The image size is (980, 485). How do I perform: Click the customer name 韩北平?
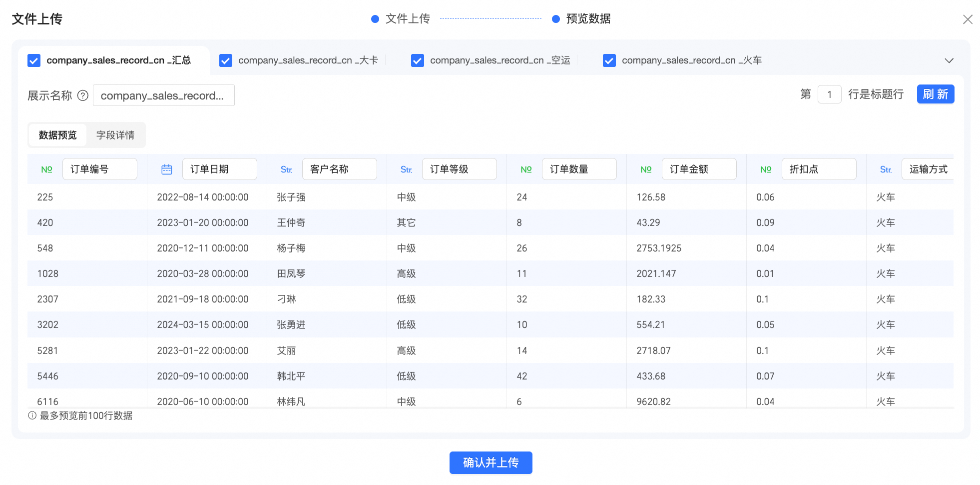pyautogui.click(x=291, y=376)
